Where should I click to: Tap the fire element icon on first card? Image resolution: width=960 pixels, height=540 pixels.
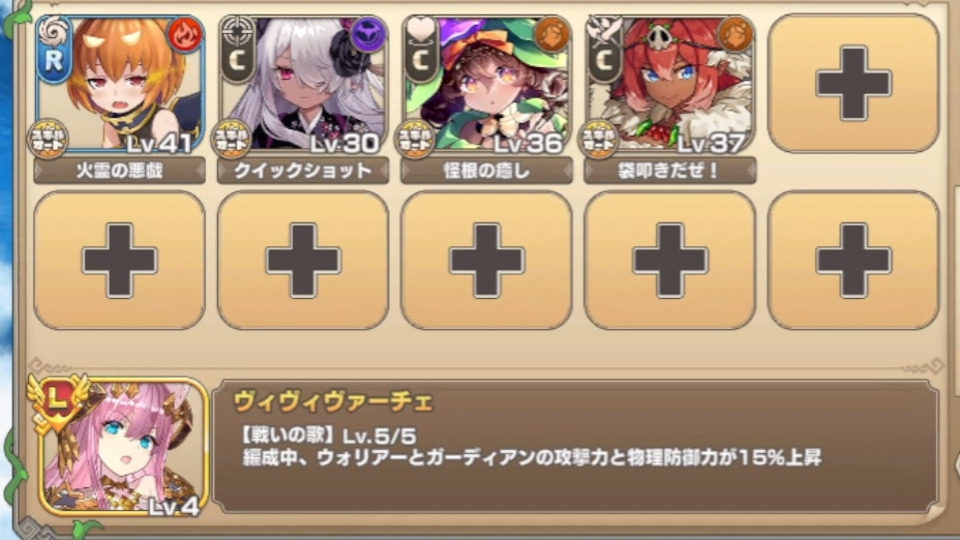(x=185, y=35)
